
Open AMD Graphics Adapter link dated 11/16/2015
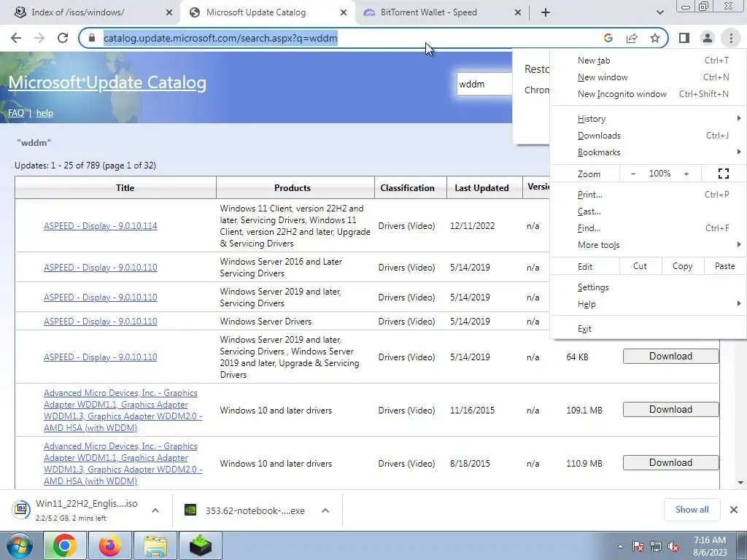[123, 411]
